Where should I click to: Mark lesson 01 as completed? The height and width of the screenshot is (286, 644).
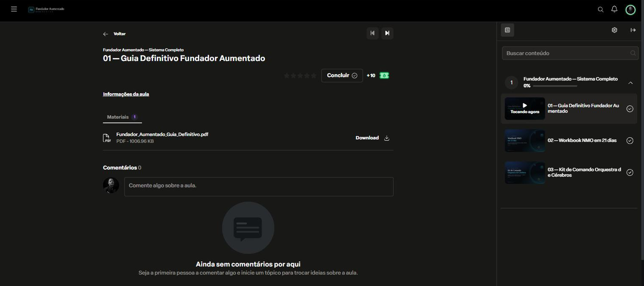630,109
